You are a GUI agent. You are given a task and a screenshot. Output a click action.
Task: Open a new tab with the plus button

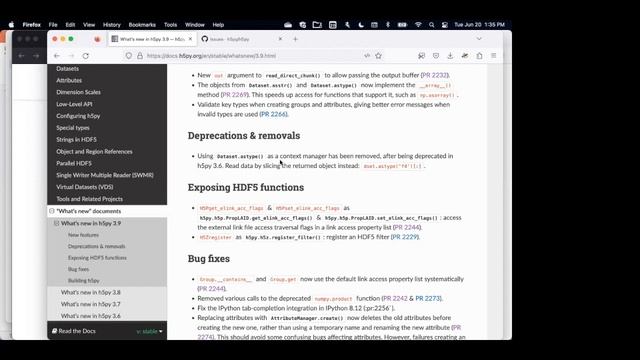pos(295,39)
